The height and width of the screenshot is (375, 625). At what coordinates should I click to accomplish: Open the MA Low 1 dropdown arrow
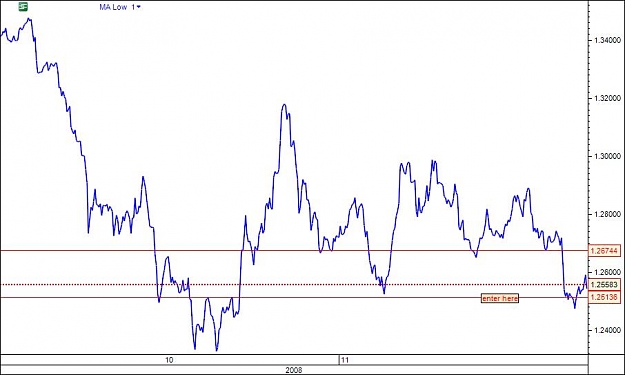pyautogui.click(x=138, y=7)
